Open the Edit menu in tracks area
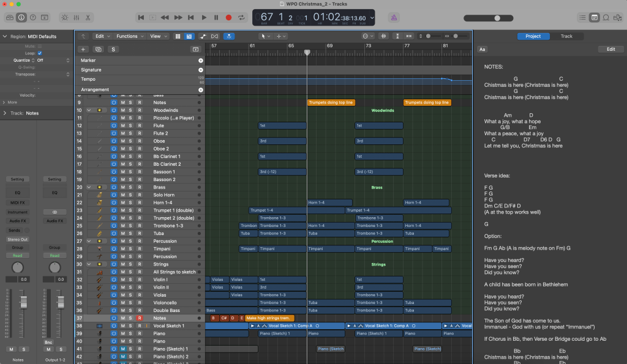The image size is (627, 364). (102, 36)
